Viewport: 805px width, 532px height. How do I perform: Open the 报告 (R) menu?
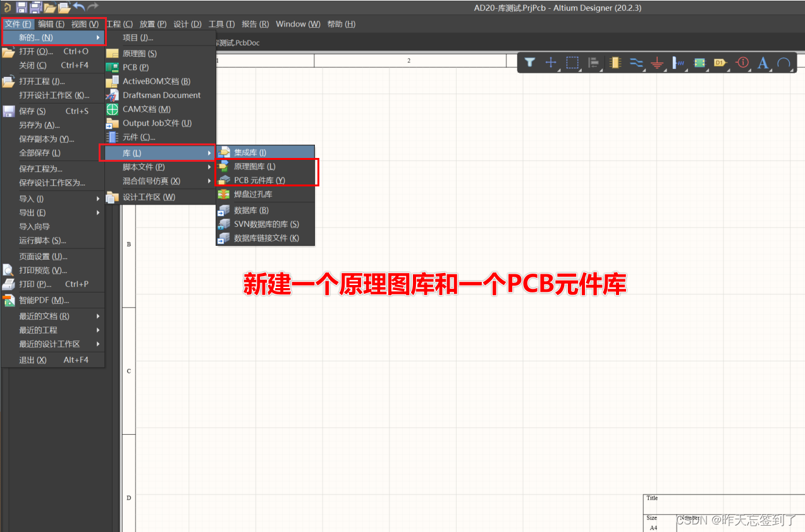click(x=255, y=24)
